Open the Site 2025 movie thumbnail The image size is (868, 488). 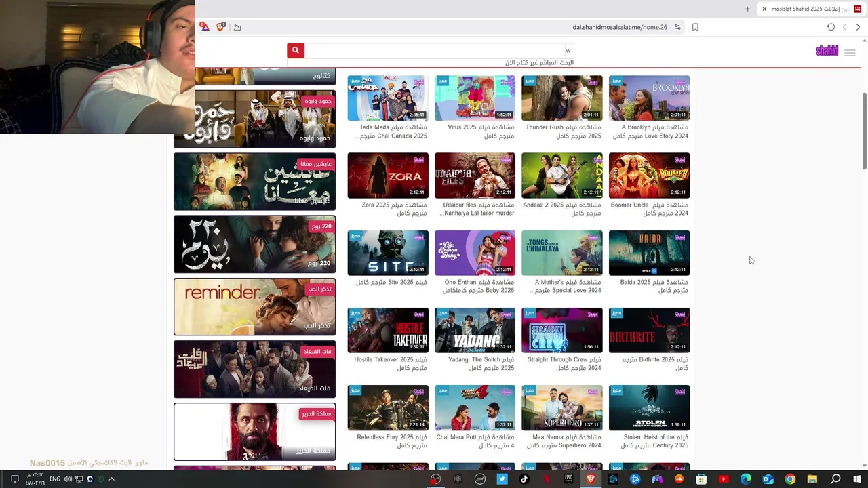point(388,253)
